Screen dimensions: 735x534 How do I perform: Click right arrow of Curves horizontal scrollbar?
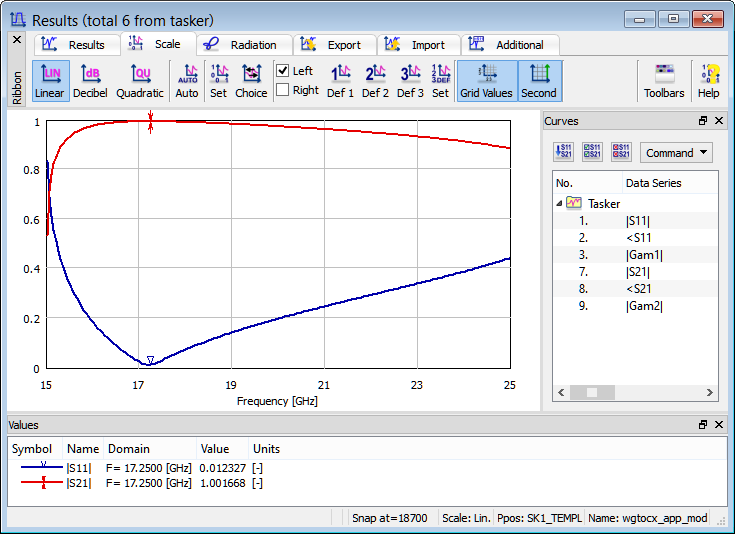coord(711,393)
